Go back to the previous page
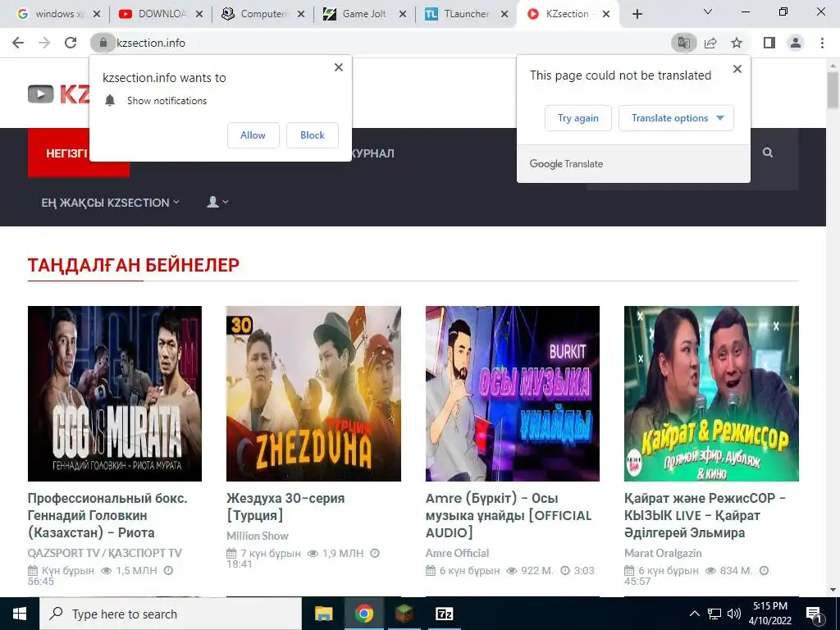The image size is (840, 630). coord(18,43)
